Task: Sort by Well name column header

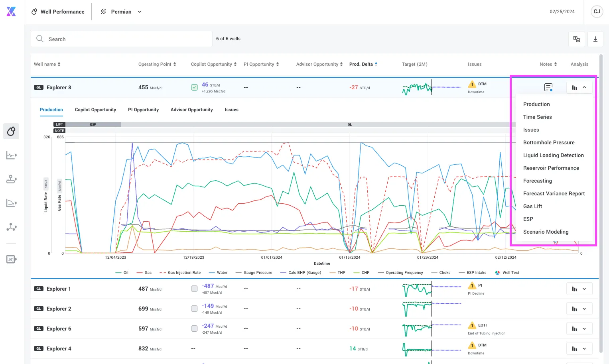Action: coord(47,64)
